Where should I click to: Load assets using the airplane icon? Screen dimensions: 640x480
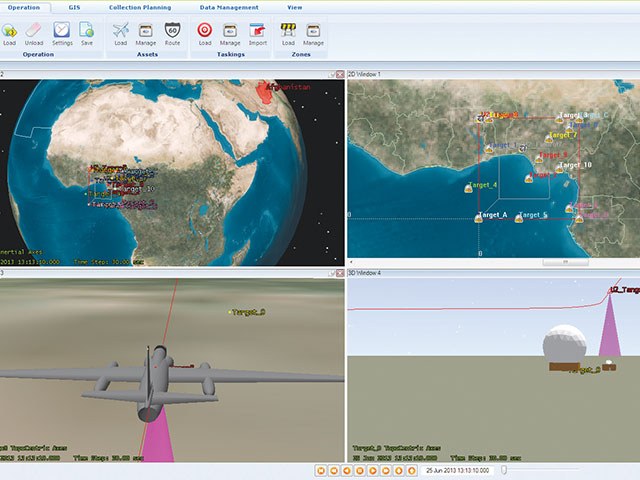pyautogui.click(x=121, y=32)
